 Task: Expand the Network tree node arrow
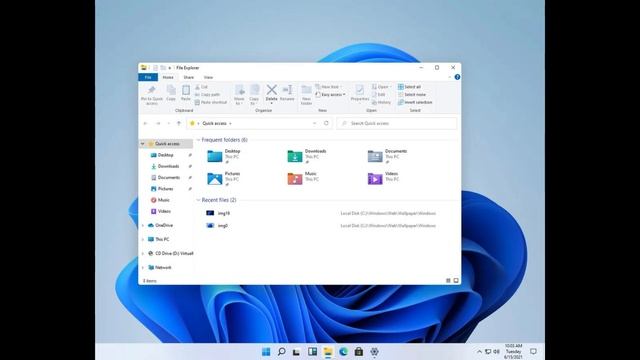coord(142,268)
